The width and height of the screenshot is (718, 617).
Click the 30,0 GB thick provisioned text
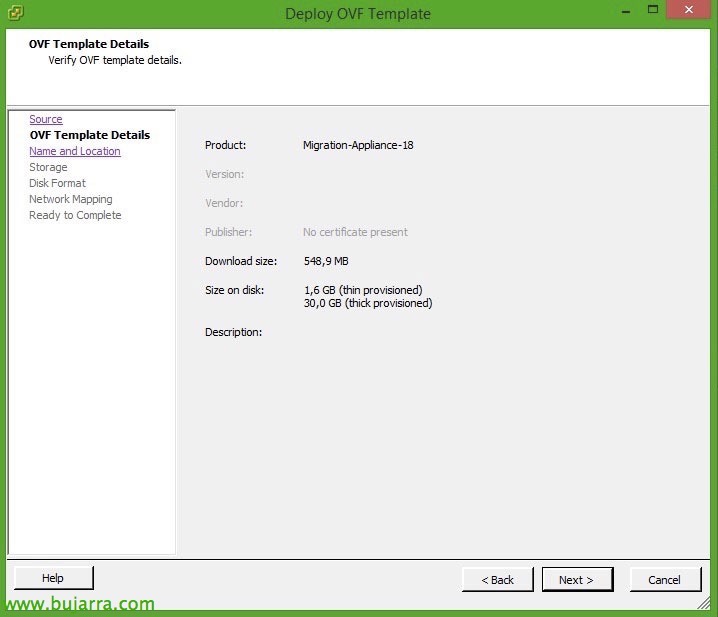367,303
